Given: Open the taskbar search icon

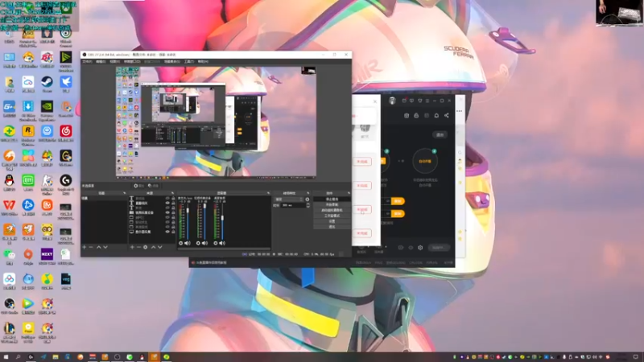Looking at the screenshot, I should [18, 357].
